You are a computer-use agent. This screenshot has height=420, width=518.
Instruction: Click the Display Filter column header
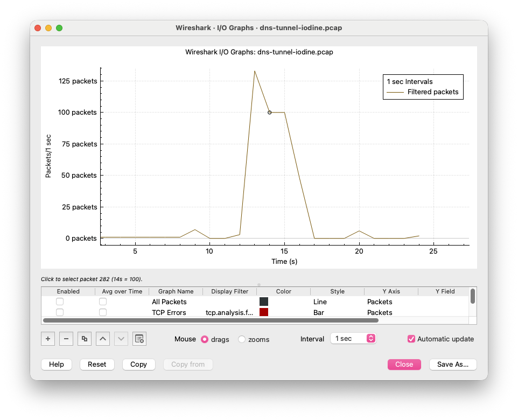[x=229, y=291]
